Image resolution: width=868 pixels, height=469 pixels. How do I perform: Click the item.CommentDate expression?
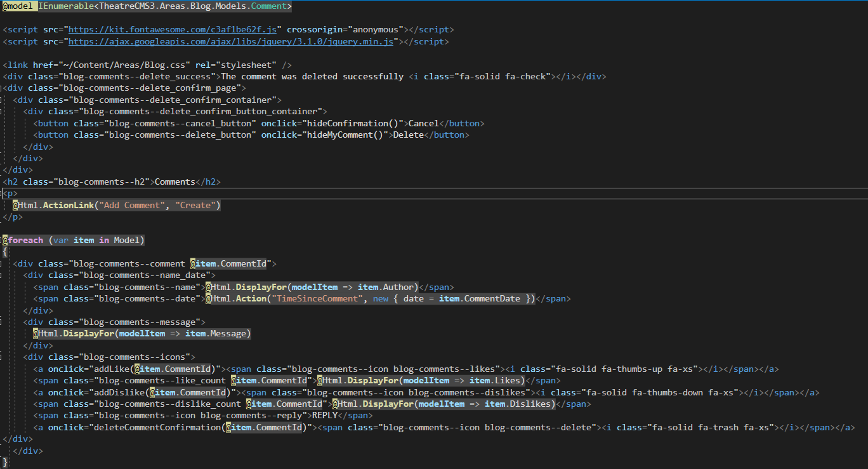[480, 298]
